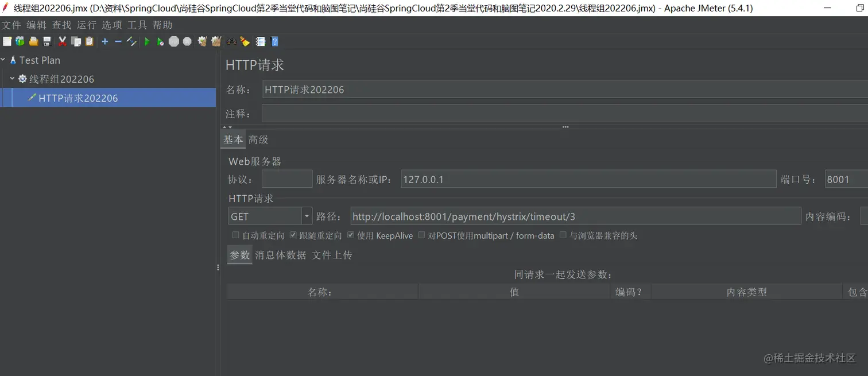Click the 内容类型 column header
Screen dimensions: 868x376
click(746, 292)
